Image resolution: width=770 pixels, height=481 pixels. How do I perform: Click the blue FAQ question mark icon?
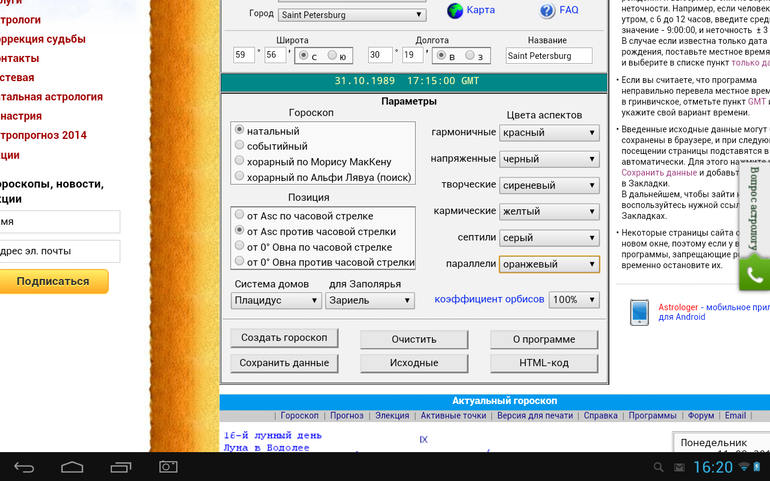point(547,11)
